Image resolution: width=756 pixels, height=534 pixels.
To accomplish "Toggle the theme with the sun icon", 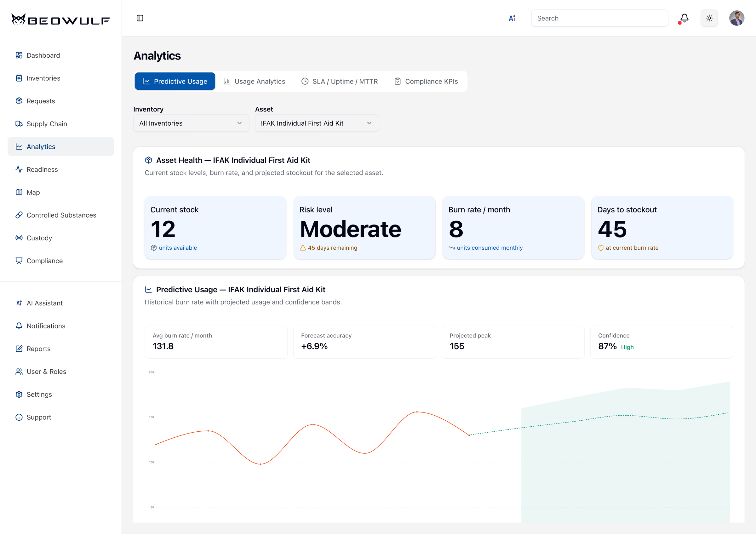I will [709, 18].
